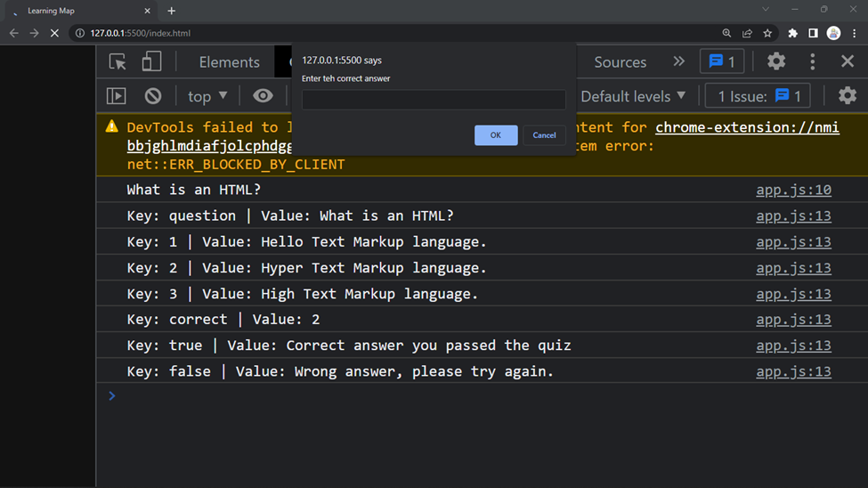
Task: Click the warning triangle icon in console
Action: [112, 126]
